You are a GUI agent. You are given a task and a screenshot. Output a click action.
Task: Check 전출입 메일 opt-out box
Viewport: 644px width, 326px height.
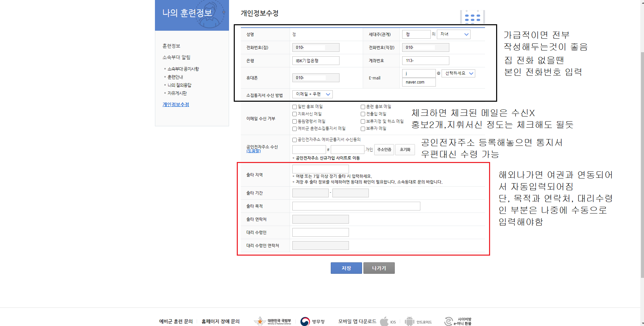[x=363, y=114]
